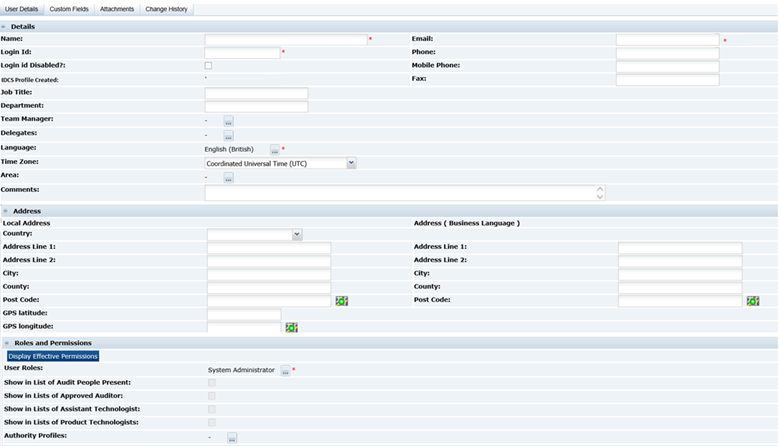The width and height of the screenshot is (780, 446).
Task: Toggle Show in Lists of Approved Auditor
Action: [212, 396]
